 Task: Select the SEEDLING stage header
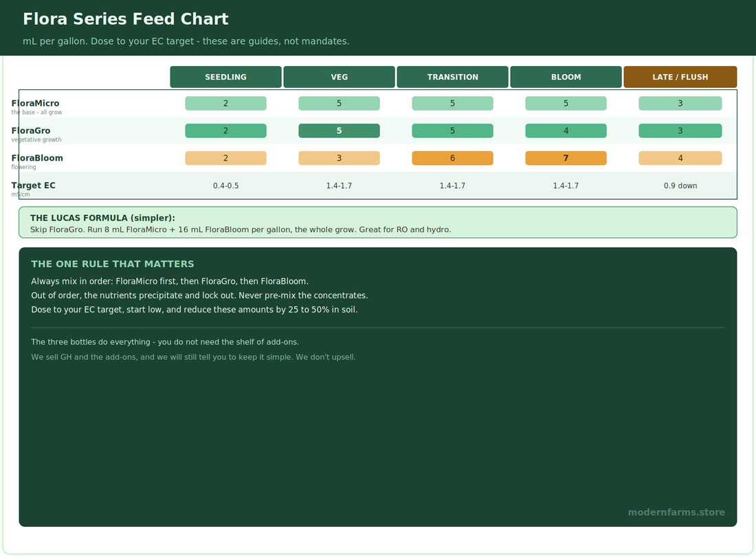click(225, 77)
